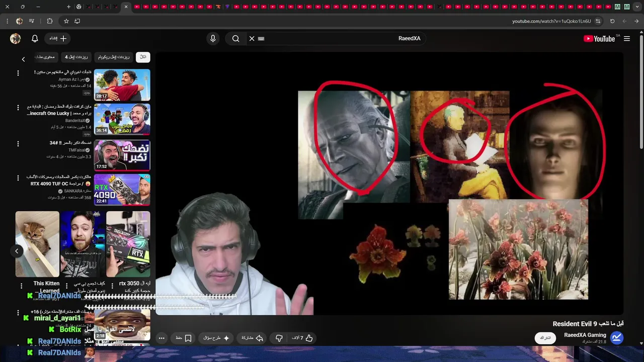Open the YouTube account avatar menu
The width and height of the screenshot is (644, 362).
click(x=16, y=39)
